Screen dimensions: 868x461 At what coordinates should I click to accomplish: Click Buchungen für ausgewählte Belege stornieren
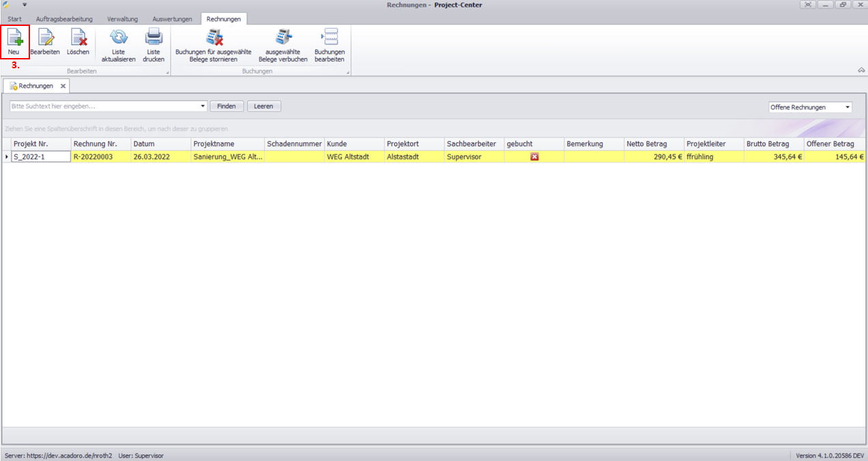(214, 38)
